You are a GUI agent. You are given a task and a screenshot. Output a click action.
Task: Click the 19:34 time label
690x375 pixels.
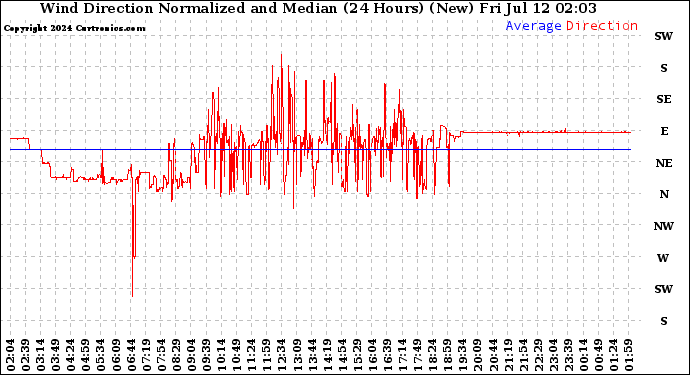[462, 355]
